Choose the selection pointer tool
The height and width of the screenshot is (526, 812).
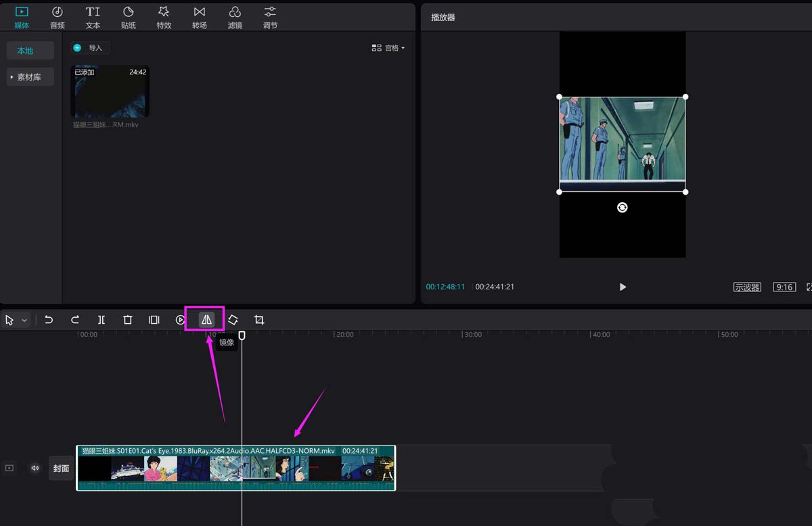click(9, 320)
